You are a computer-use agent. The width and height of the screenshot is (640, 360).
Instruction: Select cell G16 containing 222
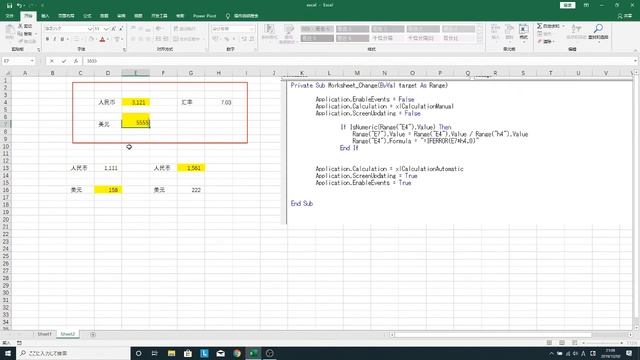tap(191, 190)
